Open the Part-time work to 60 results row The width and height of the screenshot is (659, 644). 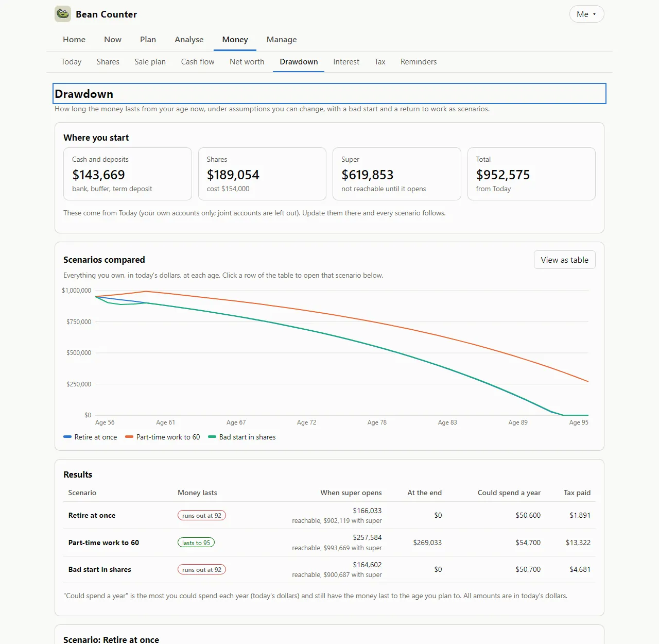(329, 543)
